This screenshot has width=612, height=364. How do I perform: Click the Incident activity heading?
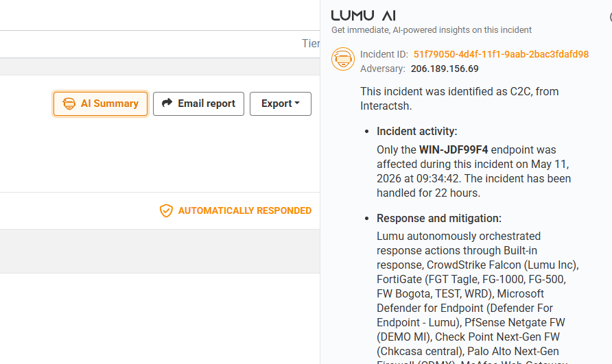416,132
